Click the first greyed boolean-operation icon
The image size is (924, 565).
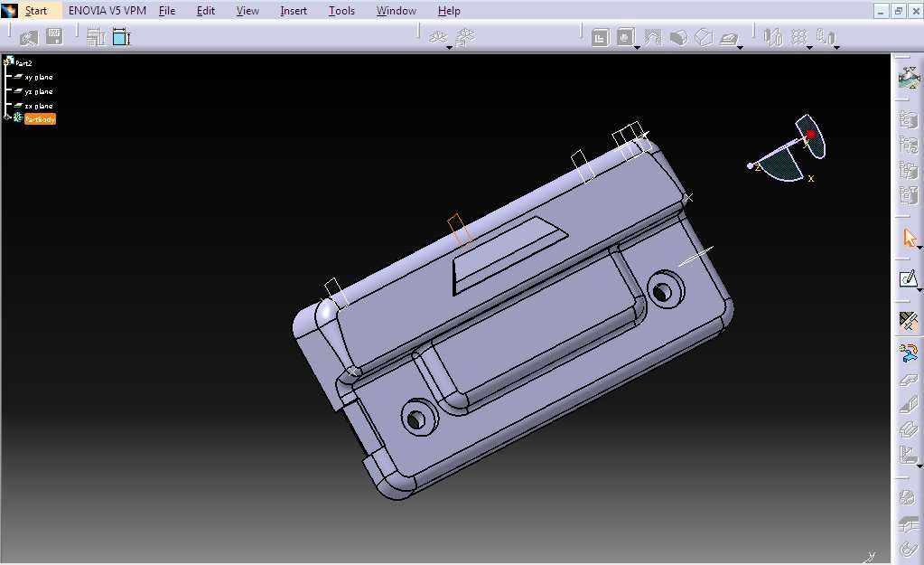908,119
